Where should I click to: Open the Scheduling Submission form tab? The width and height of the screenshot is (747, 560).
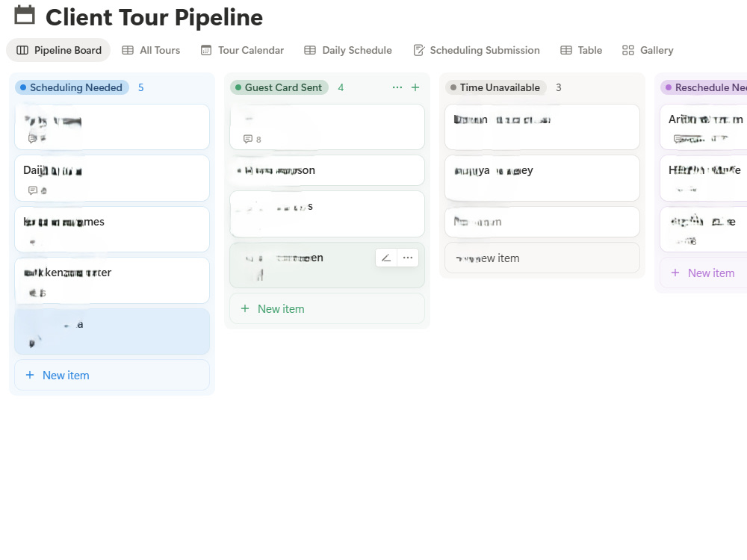click(477, 51)
